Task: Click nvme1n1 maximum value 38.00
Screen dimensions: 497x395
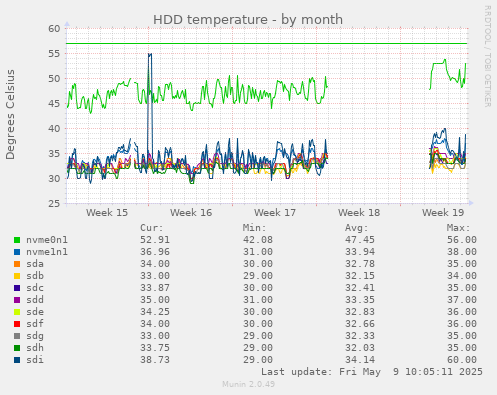Action: (462, 252)
